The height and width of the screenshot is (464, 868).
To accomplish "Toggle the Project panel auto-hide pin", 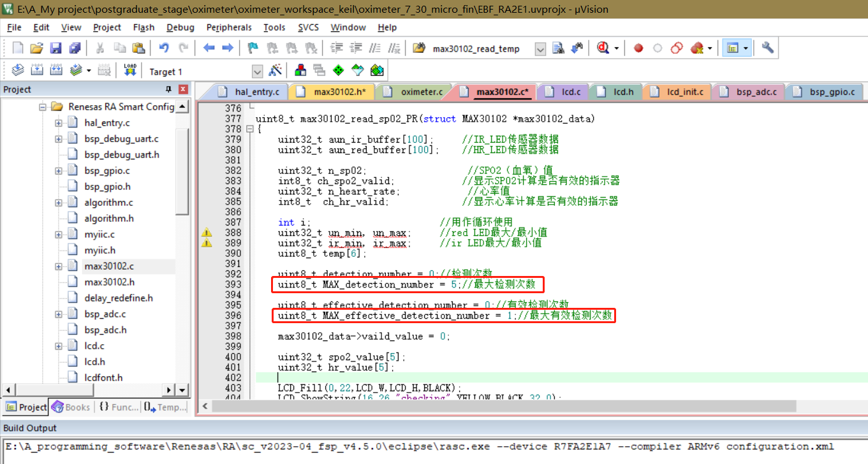I will click(x=169, y=89).
